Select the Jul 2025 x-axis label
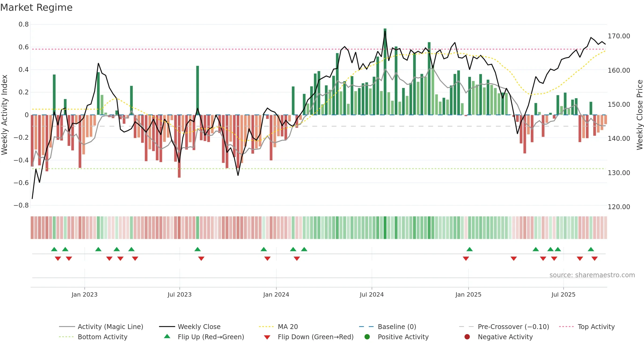The height and width of the screenshot is (362, 644). 563,294
